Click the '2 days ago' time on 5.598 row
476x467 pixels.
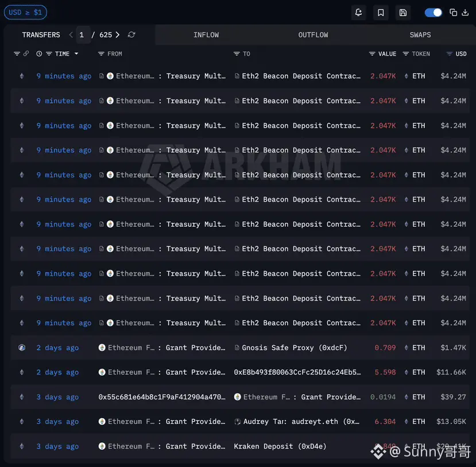click(57, 372)
